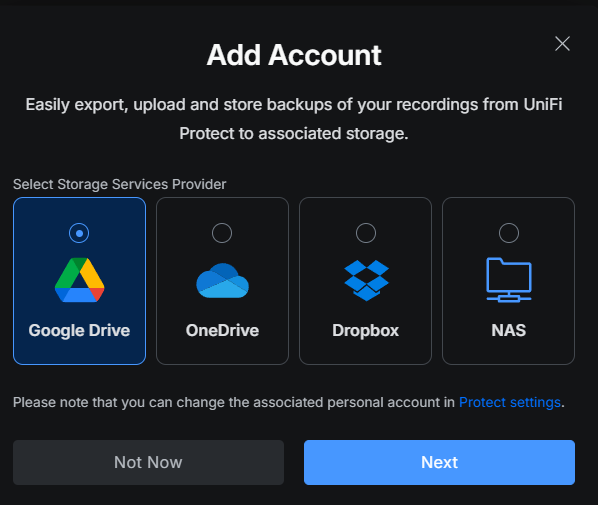The image size is (598, 505).
Task: Click the NAS network folder icon
Action: (x=509, y=280)
